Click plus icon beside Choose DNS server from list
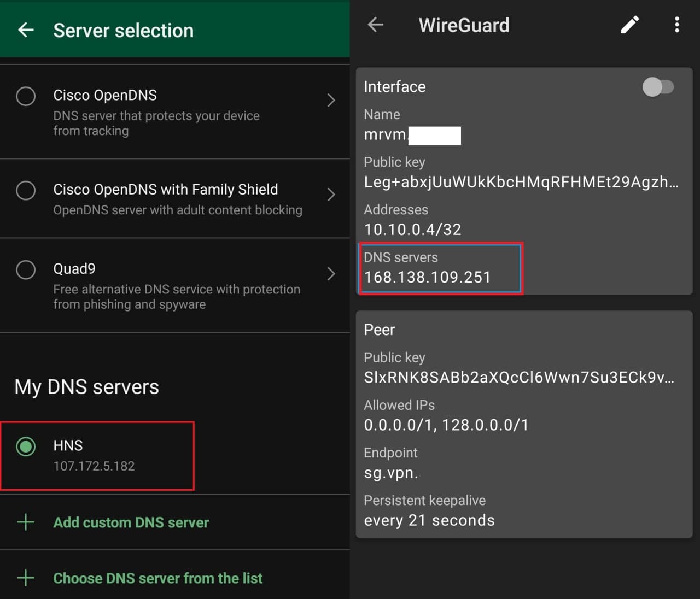The image size is (700, 599). point(26,578)
